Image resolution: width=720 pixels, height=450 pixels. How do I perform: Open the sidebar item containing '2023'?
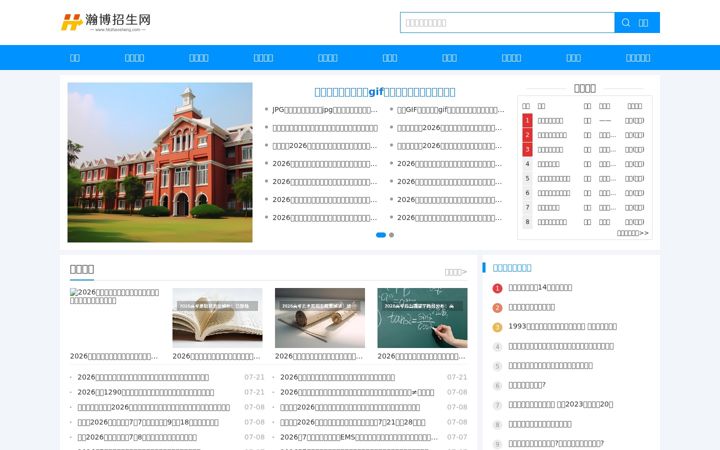tap(561, 405)
